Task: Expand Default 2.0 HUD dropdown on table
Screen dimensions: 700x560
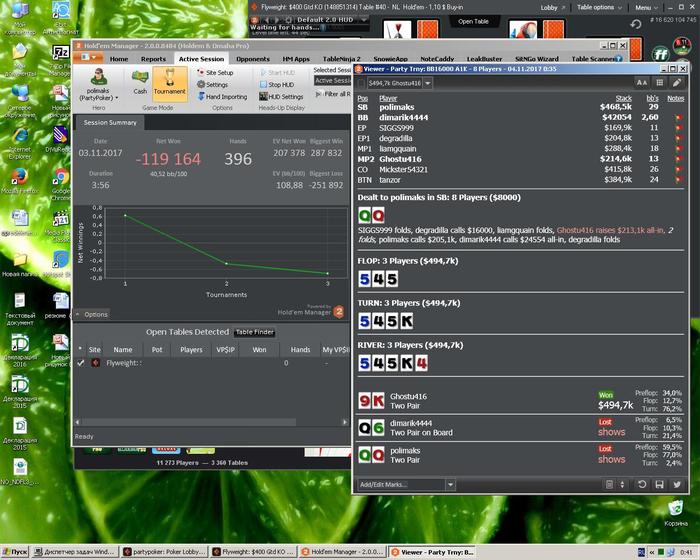Action: 364,20
